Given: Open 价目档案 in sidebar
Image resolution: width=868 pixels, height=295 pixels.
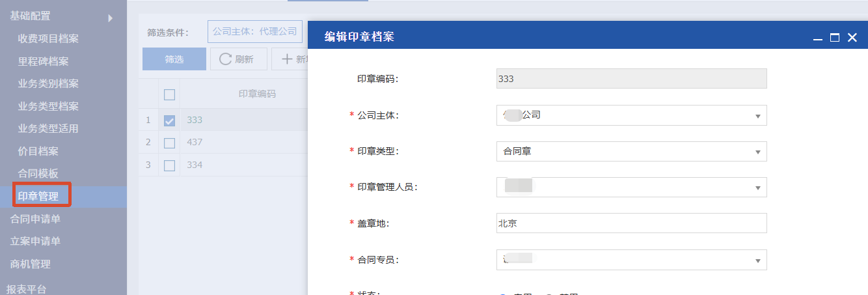Looking at the screenshot, I should pyautogui.click(x=38, y=151).
